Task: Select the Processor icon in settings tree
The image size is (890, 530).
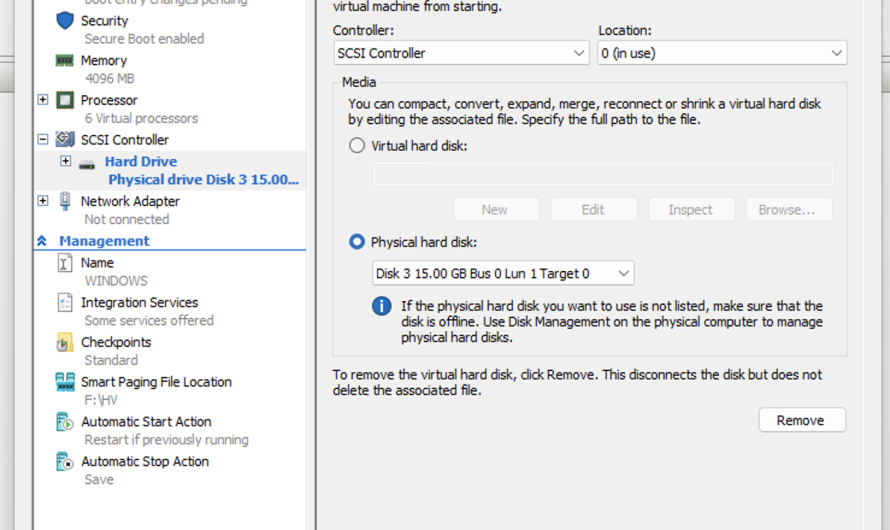Action: 65,100
